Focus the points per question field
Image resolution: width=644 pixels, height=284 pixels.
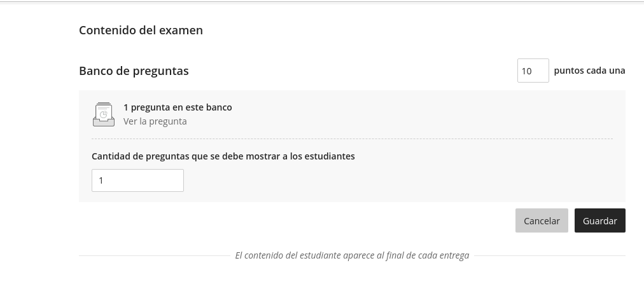[x=533, y=71]
